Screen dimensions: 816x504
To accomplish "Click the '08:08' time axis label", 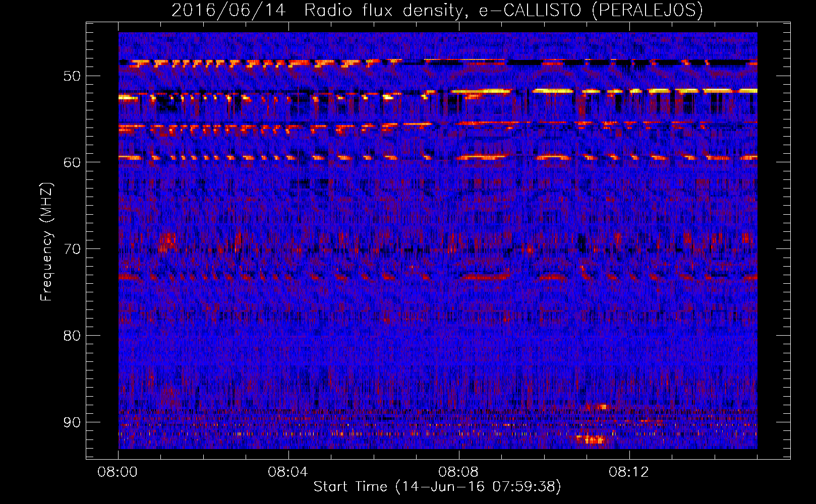I will click(458, 472).
